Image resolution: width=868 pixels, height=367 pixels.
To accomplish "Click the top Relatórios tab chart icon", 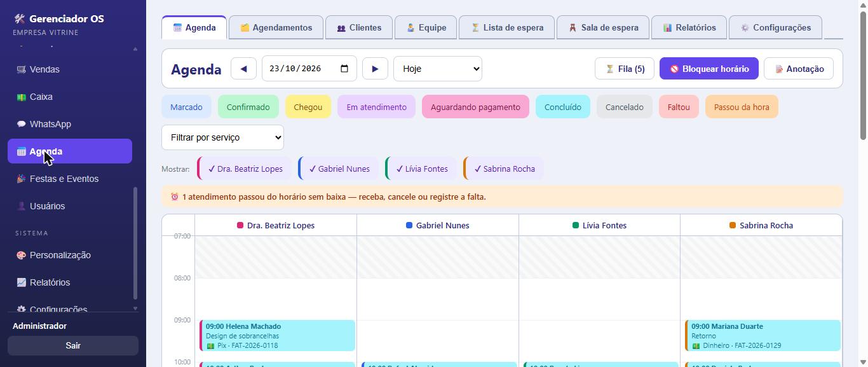I will (667, 27).
